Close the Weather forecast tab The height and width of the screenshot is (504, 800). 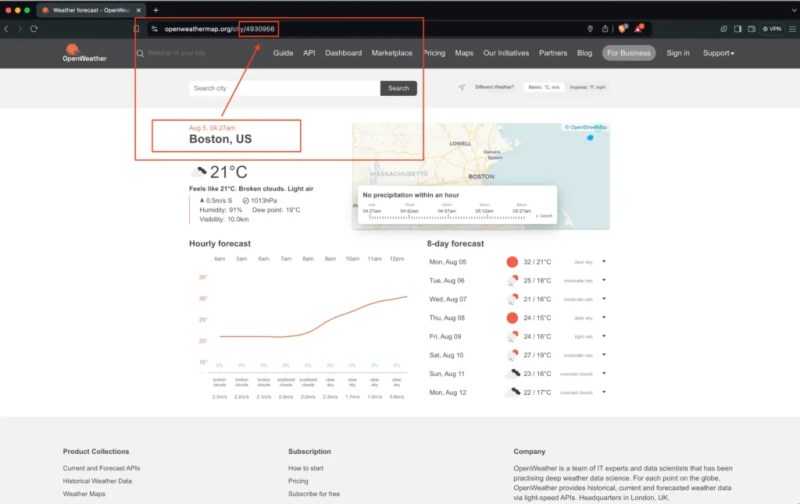[138, 10]
